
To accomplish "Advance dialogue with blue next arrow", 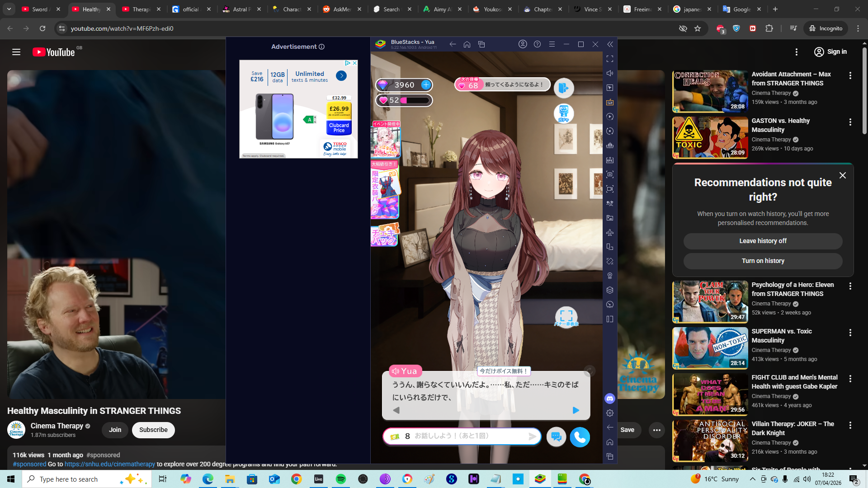I will (576, 410).
